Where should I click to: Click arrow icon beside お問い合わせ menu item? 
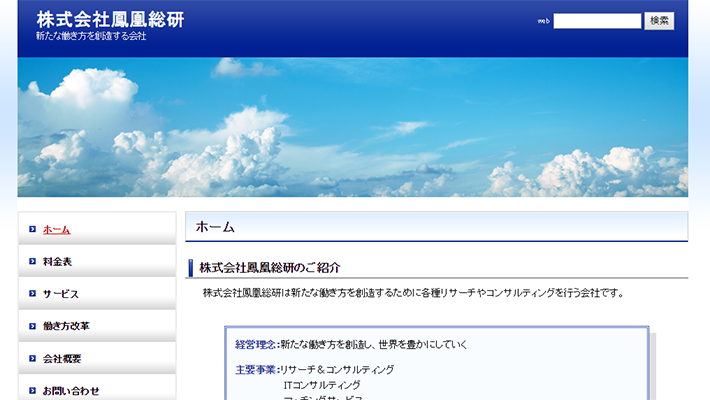point(32,390)
